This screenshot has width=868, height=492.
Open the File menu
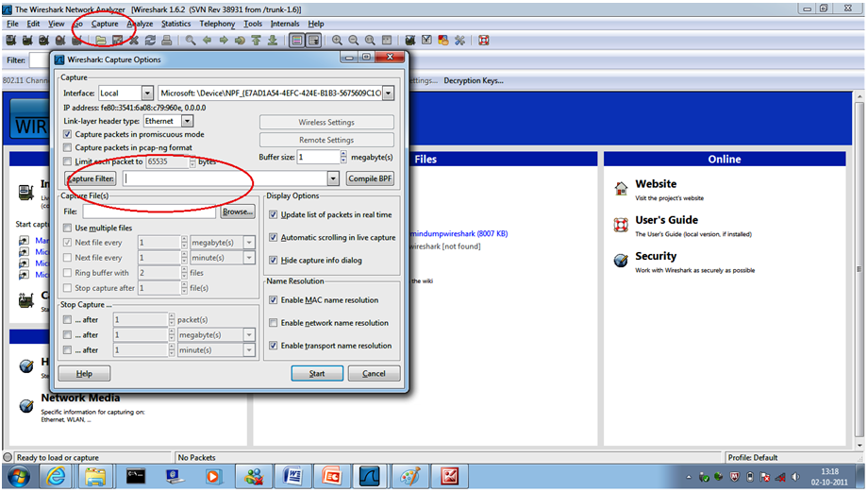tap(12, 24)
